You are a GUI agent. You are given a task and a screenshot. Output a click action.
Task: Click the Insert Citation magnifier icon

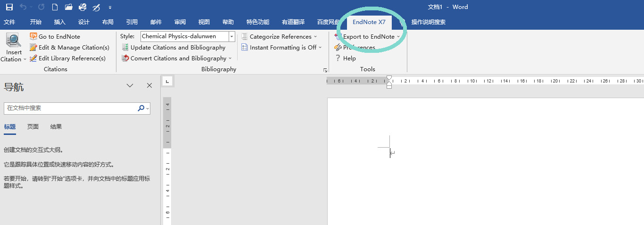(14, 41)
